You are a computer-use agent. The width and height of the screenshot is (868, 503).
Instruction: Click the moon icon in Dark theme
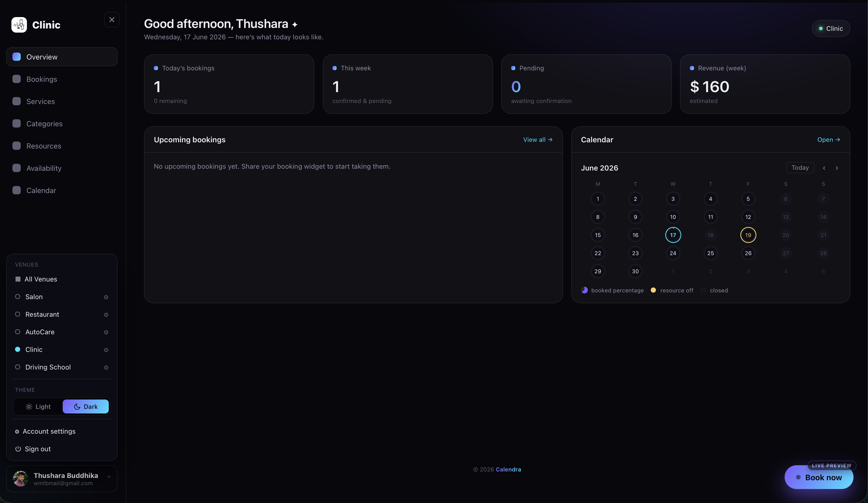77,406
